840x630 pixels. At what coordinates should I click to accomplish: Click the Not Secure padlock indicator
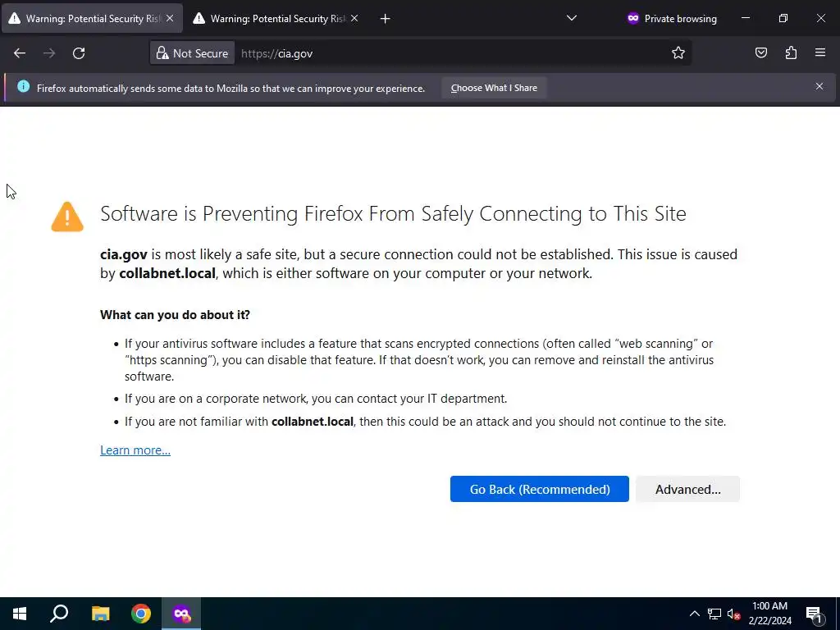pos(193,53)
